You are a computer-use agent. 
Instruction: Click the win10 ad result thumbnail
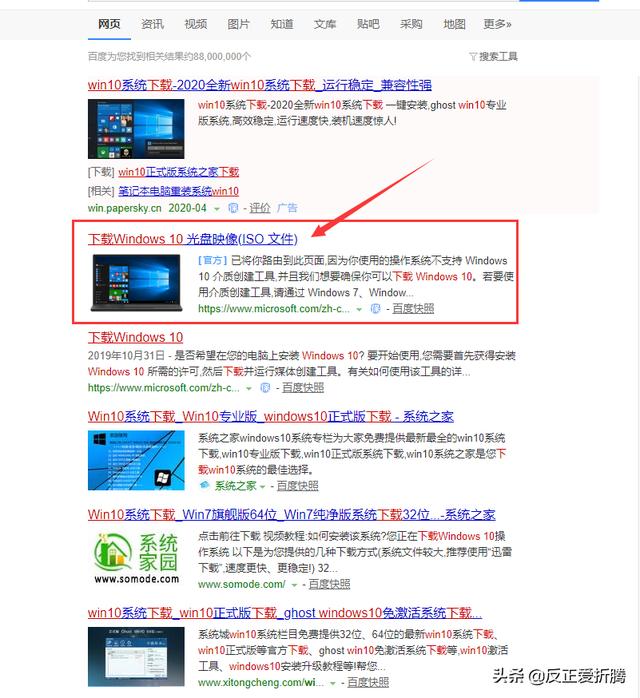(x=136, y=129)
